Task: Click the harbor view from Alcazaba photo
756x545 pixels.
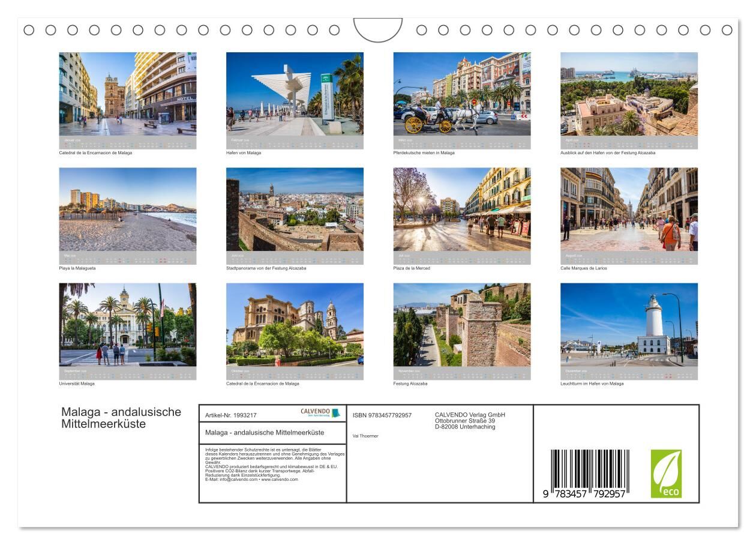Action: pyautogui.click(x=629, y=94)
